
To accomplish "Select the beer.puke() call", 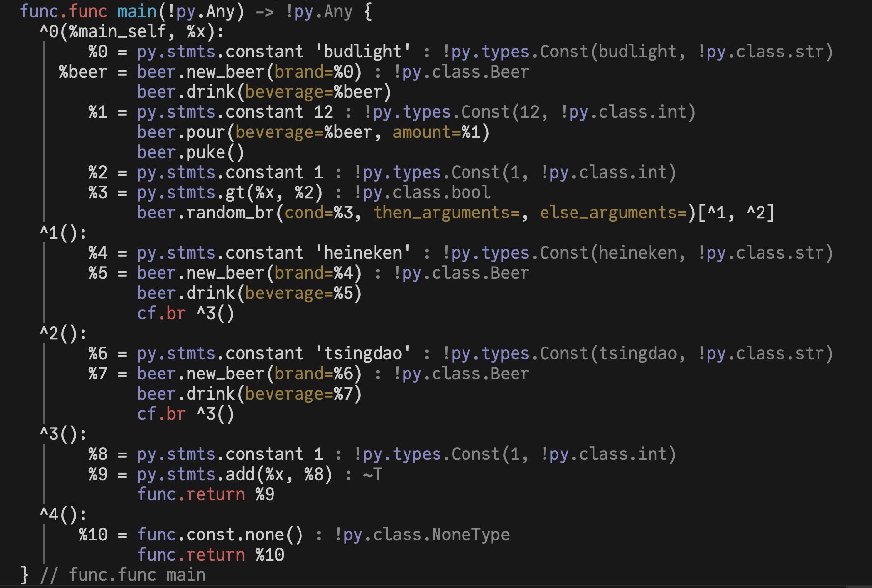I will pos(191,152).
